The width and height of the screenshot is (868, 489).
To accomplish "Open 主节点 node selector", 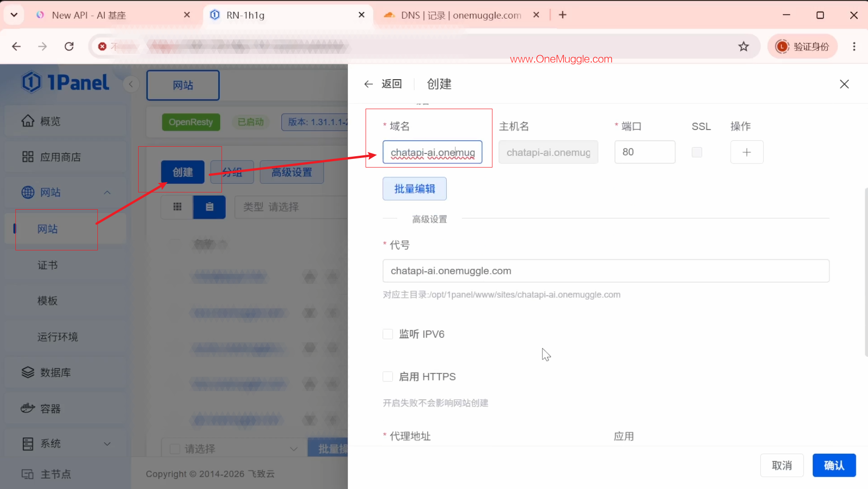I will pos(66,474).
